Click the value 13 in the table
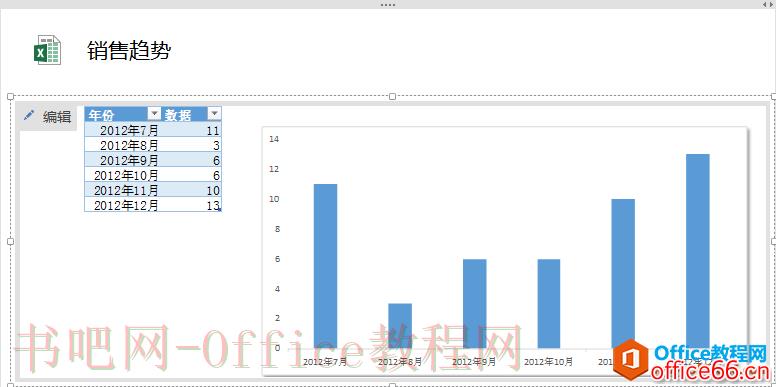Screen dimensions: 776x387 tap(213, 205)
